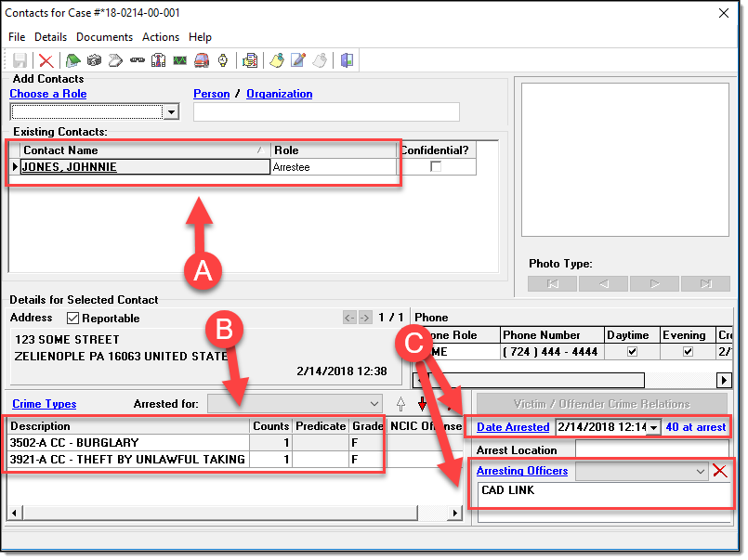Screen dimensions: 748x560
Task: Click the red X delete toolbar icon
Action: point(46,60)
